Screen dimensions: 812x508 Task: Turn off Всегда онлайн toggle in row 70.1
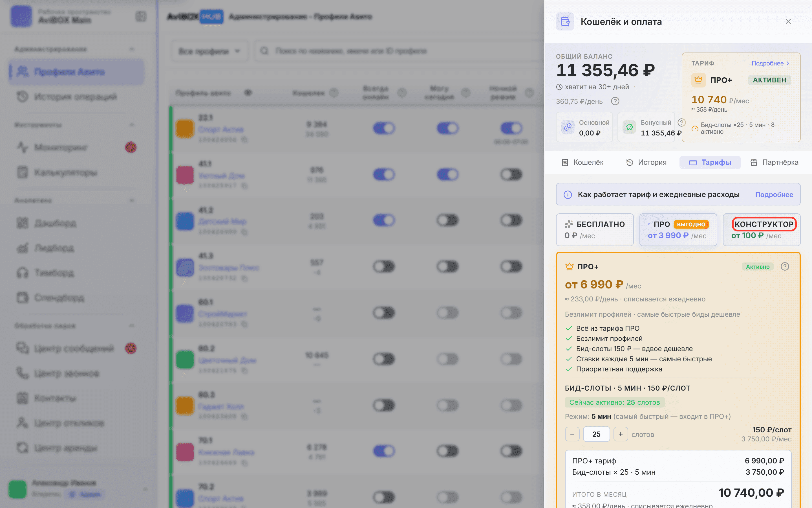[384, 451]
